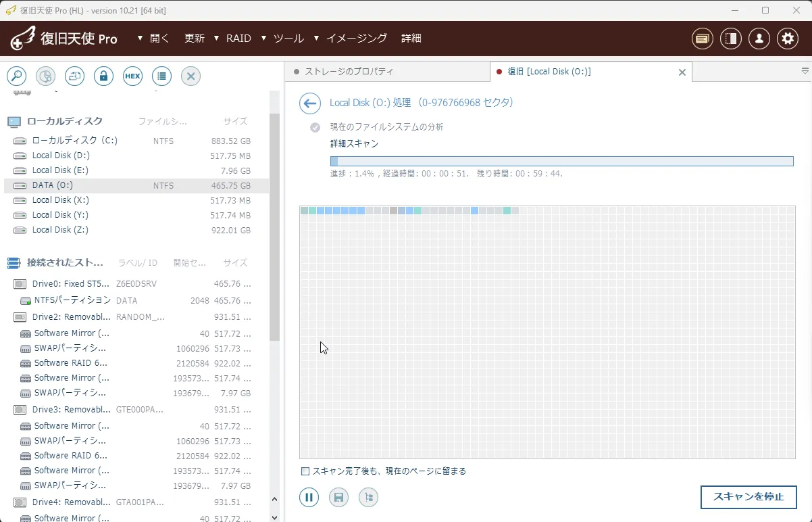This screenshot has height=522, width=812.
Task: Click the 接続されたスト... section stack icon
Action: coord(14,262)
